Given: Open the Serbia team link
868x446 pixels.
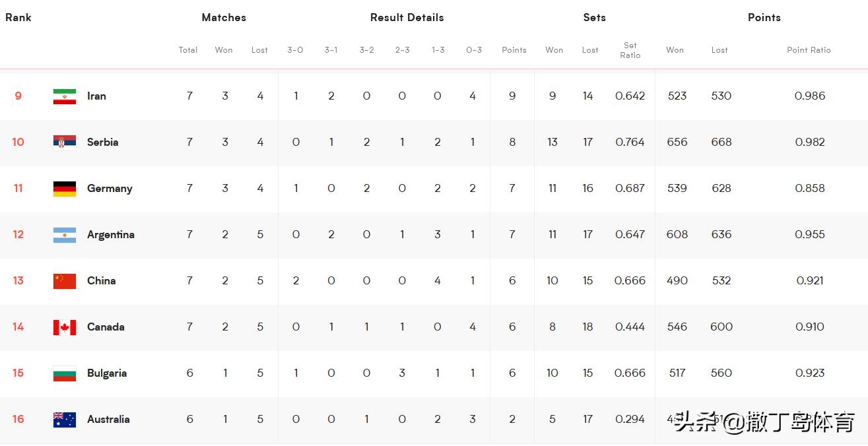Looking at the screenshot, I should [x=102, y=142].
